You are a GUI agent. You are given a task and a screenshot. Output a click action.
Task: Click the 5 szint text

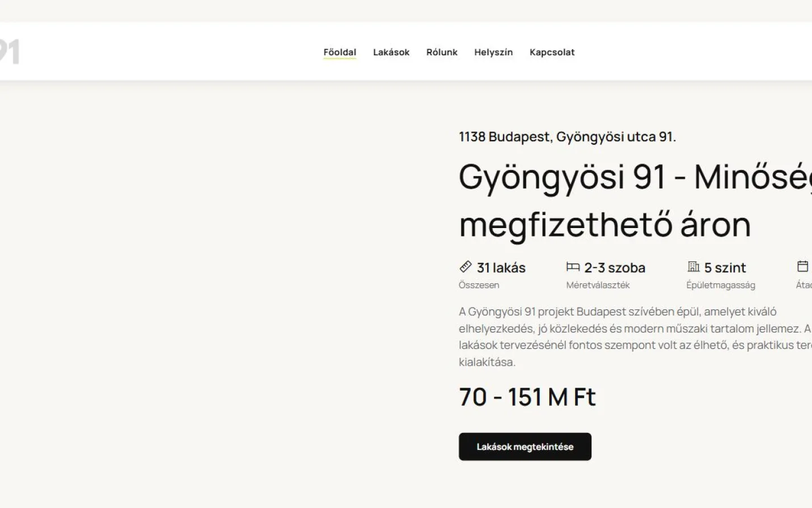(x=725, y=268)
